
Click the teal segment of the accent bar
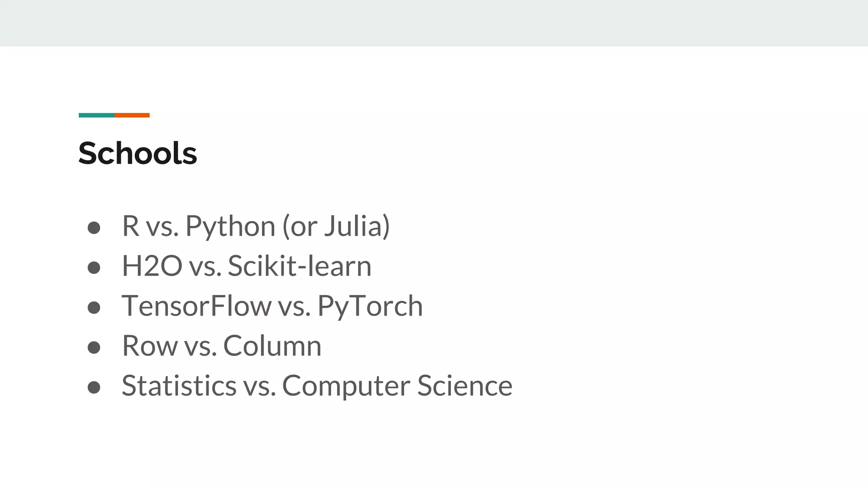click(x=96, y=115)
